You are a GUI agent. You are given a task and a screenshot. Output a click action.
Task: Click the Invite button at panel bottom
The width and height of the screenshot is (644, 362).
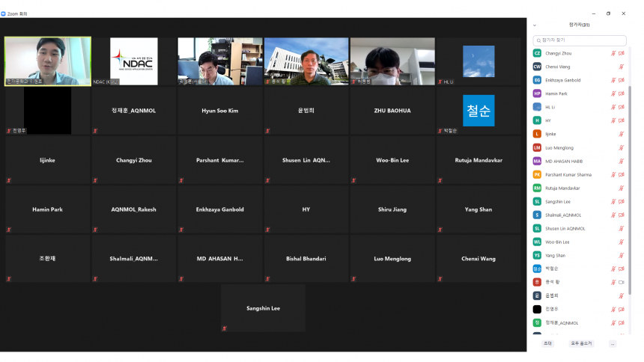point(547,343)
